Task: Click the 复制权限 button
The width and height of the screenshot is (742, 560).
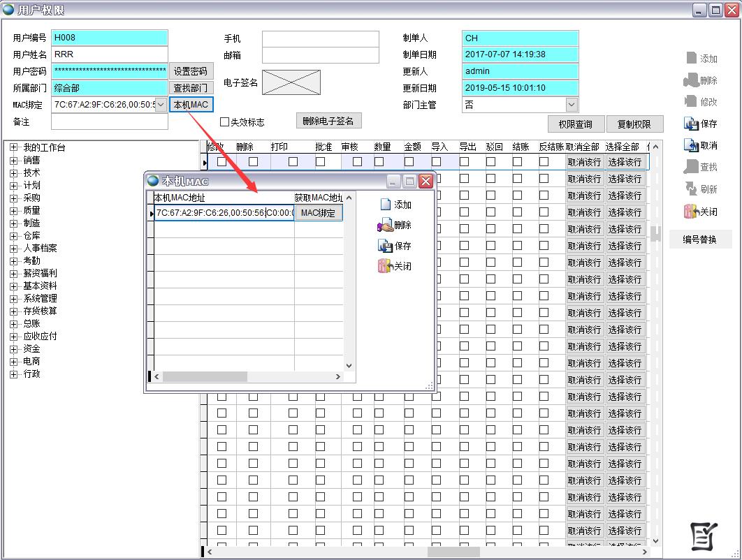Action: click(x=634, y=124)
